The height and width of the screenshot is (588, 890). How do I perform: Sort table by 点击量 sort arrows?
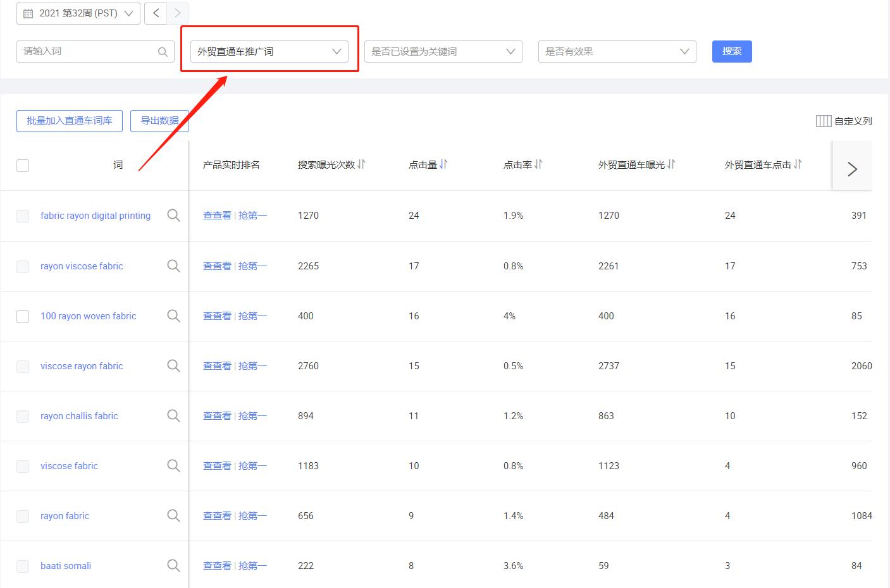click(443, 164)
